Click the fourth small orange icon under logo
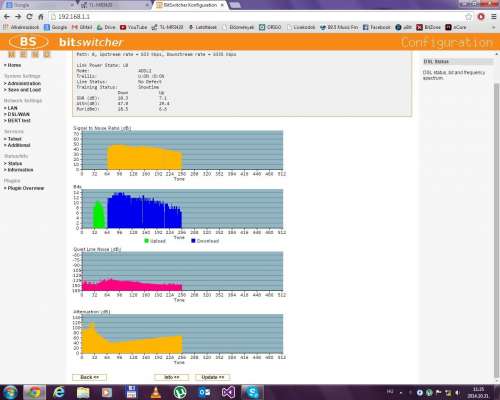 (x=47, y=54)
